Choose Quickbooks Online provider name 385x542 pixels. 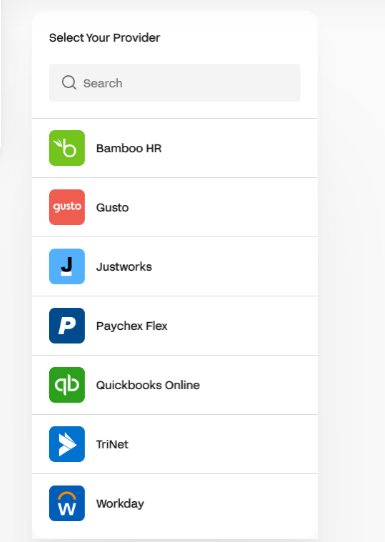coord(148,385)
